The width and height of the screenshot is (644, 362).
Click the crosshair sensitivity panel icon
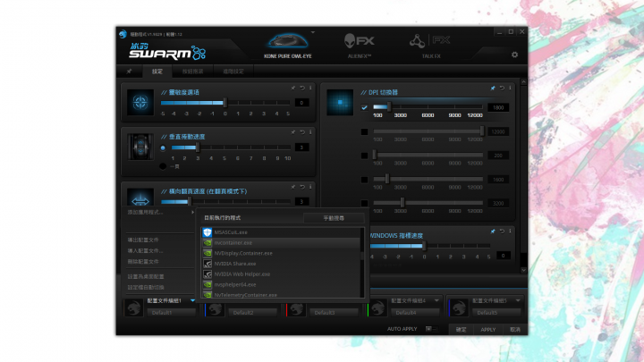click(140, 102)
